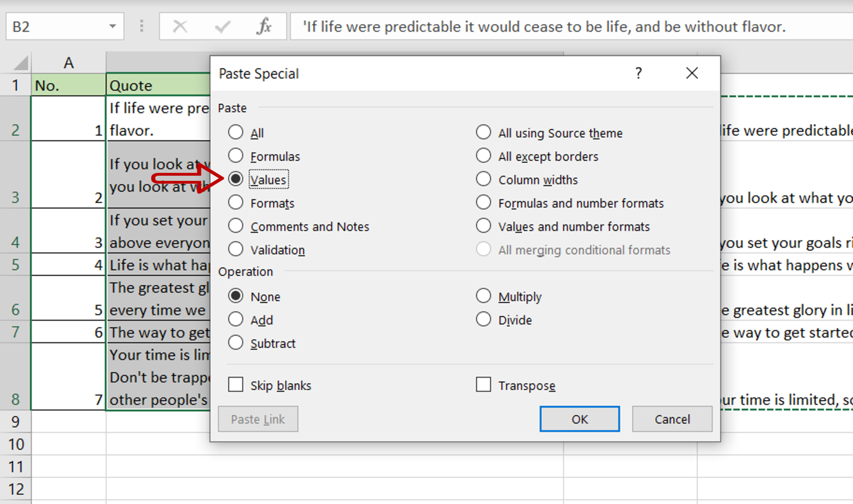Enable the Transpose checkbox
853x504 pixels.
[484, 385]
